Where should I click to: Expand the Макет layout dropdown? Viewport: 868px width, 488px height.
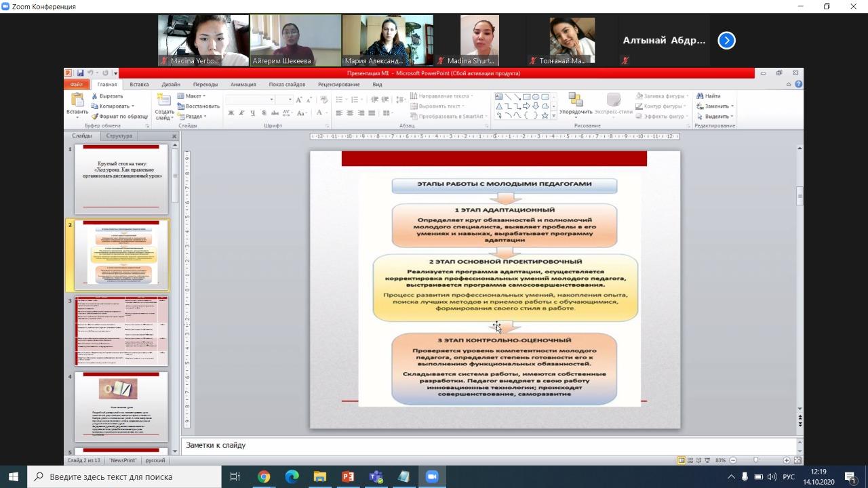click(x=195, y=96)
